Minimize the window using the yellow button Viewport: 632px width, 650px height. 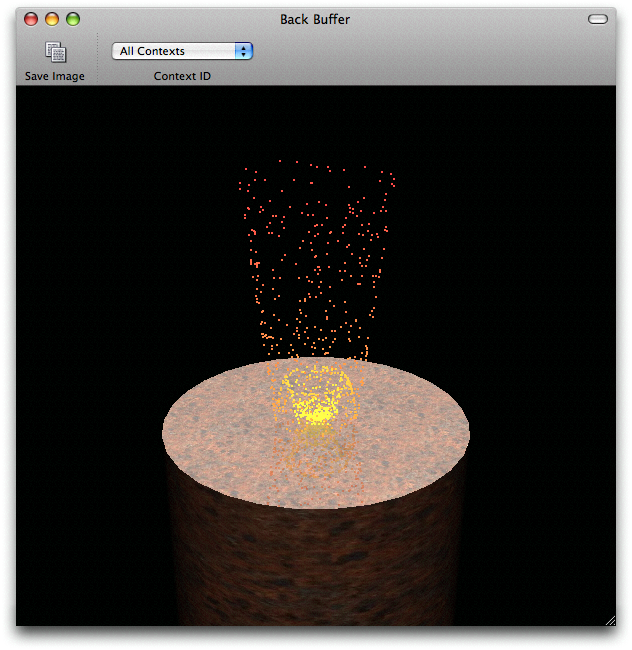click(x=52, y=19)
